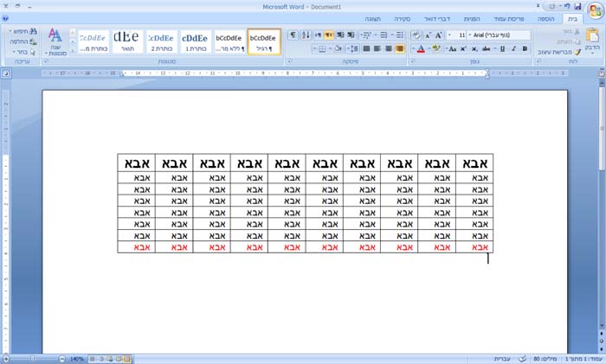Click the Sort icon in paragraph group
This screenshot has width=606, height=364.
pyautogui.click(x=306, y=35)
